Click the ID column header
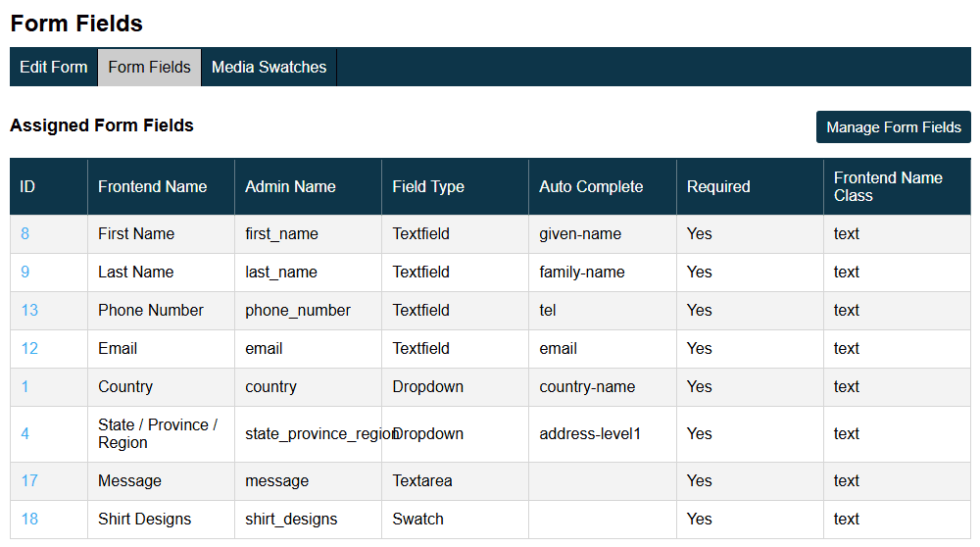 (x=49, y=186)
